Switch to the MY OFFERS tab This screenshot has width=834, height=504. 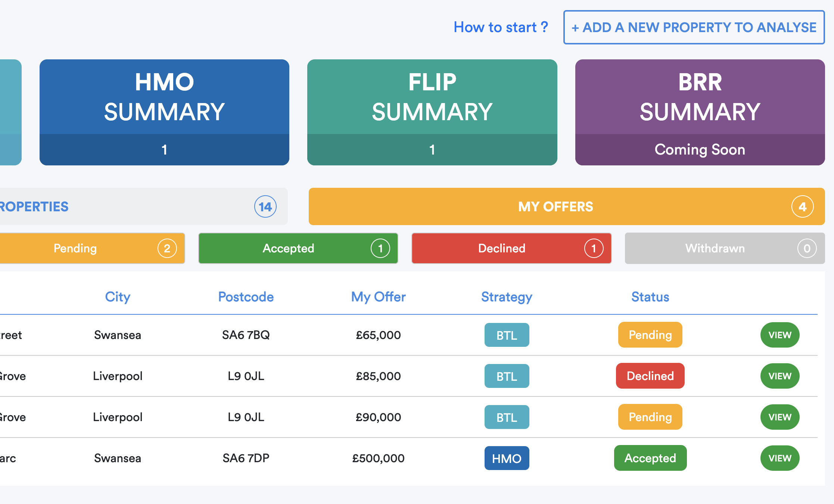(x=556, y=206)
